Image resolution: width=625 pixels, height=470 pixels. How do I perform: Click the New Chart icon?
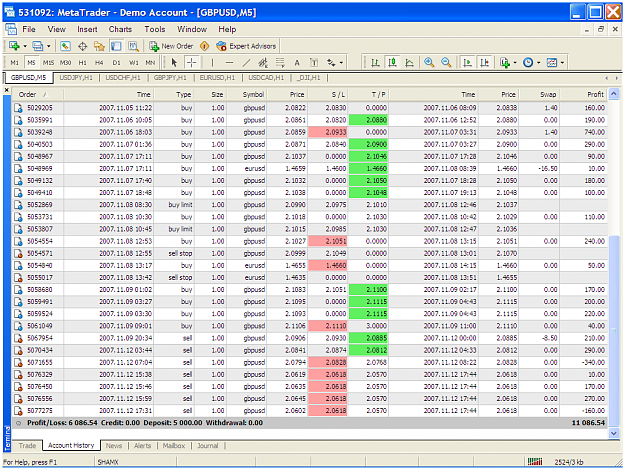14,46
